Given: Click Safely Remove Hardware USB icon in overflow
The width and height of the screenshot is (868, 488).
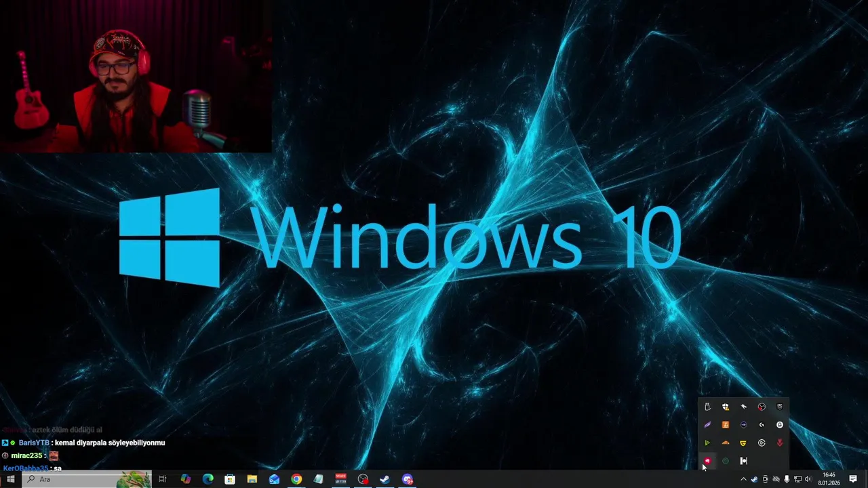Looking at the screenshot, I should pyautogui.click(x=707, y=407).
